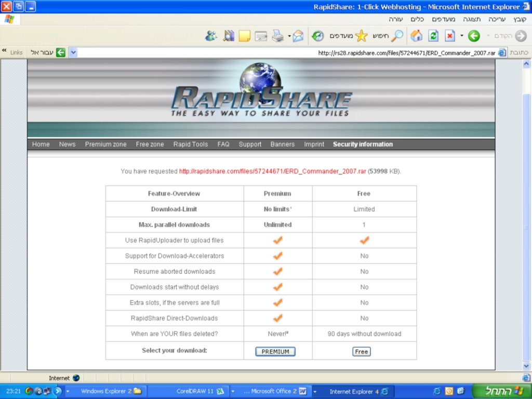Open Windows Explorer taskbar group dropdown
Viewport: 532px width, 399px height.
(x=68, y=391)
